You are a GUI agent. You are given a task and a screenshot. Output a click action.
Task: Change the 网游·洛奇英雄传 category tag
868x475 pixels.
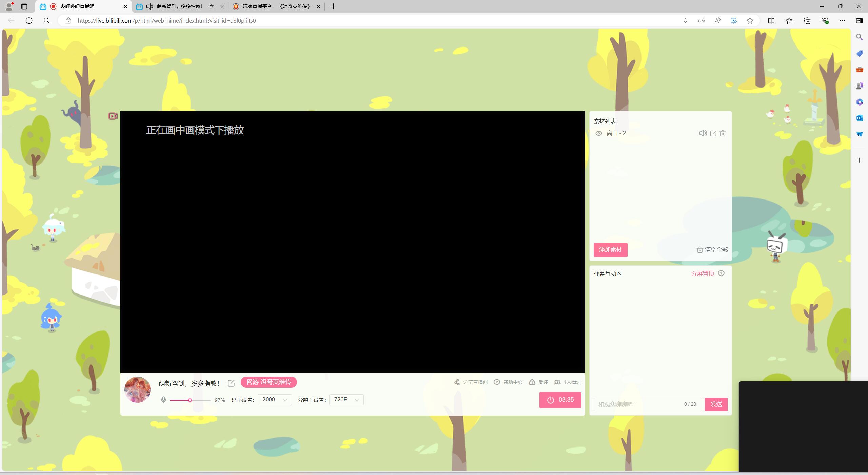tap(269, 382)
